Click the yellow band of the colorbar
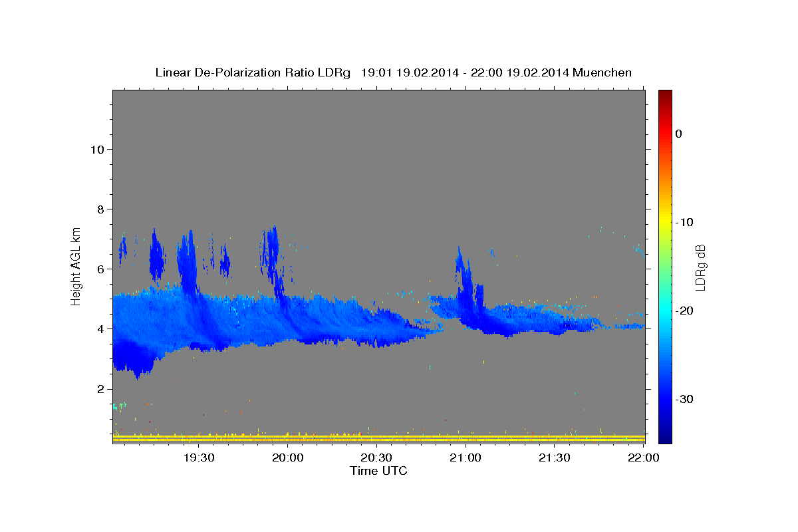The width and height of the screenshot is (798, 532). [x=665, y=222]
